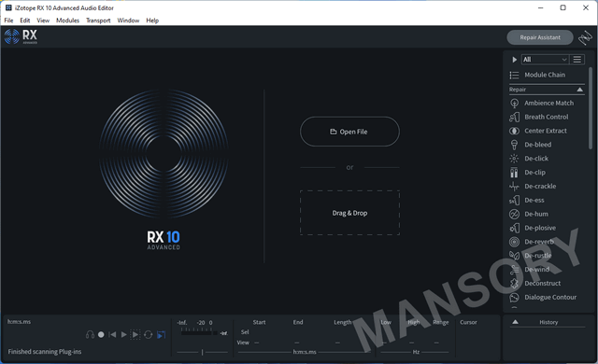Click the Hz frequency units label

pos(416,352)
